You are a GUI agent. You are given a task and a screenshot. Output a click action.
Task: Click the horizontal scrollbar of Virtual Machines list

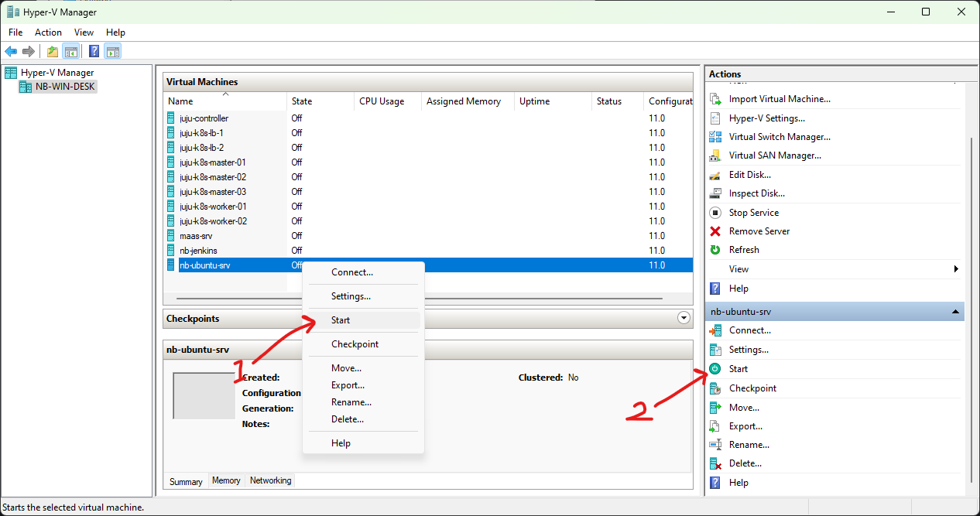point(420,298)
